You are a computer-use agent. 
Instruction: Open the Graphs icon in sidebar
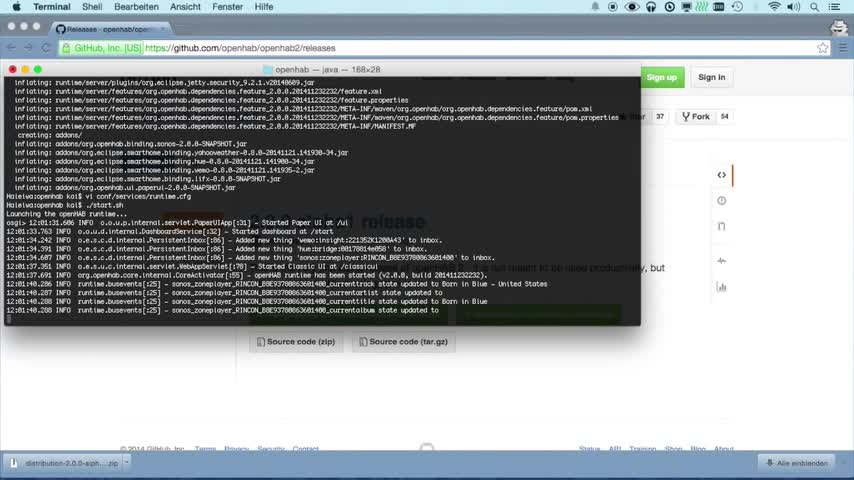(x=722, y=287)
